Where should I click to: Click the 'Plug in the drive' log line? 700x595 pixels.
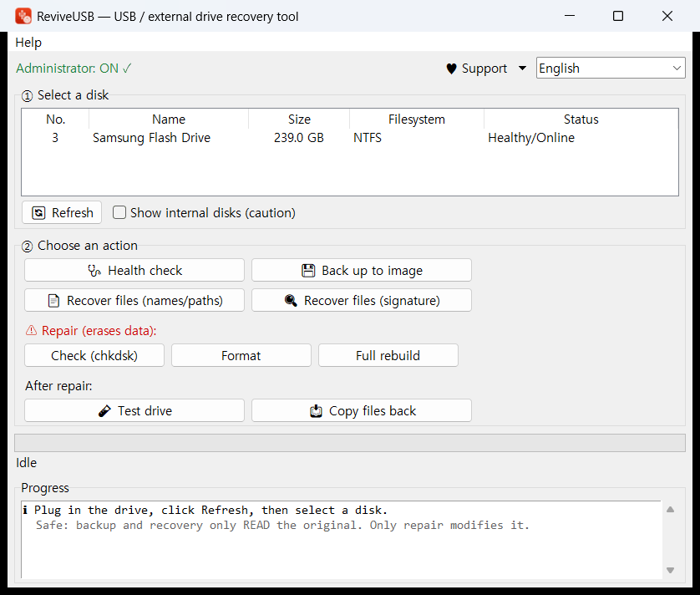205,510
